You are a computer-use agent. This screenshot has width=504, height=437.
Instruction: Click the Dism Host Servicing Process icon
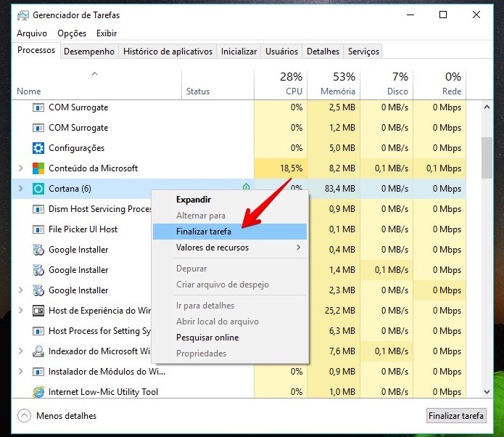click(x=38, y=209)
